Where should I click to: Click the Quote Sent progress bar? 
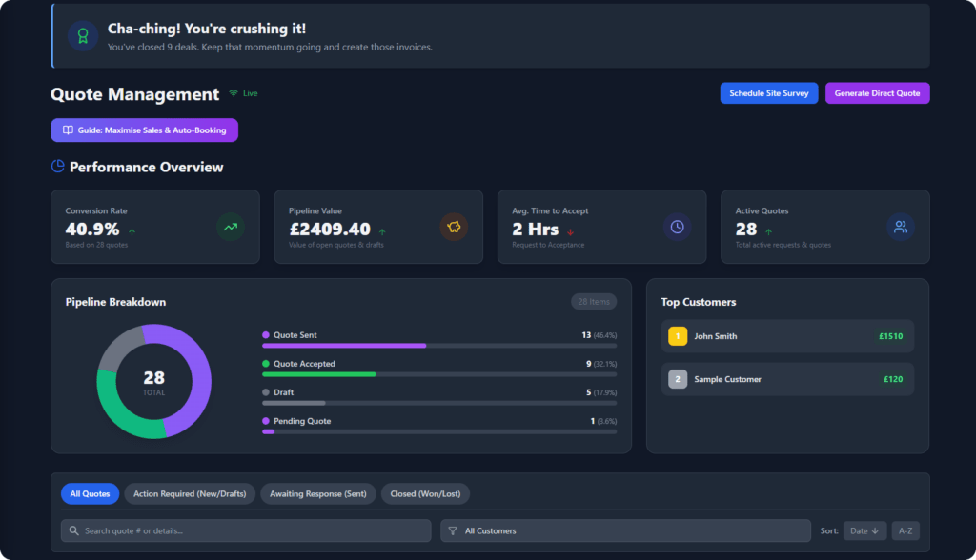click(x=438, y=346)
